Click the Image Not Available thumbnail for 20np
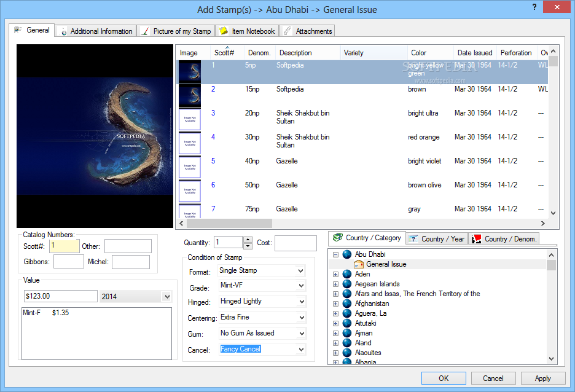 click(x=190, y=120)
